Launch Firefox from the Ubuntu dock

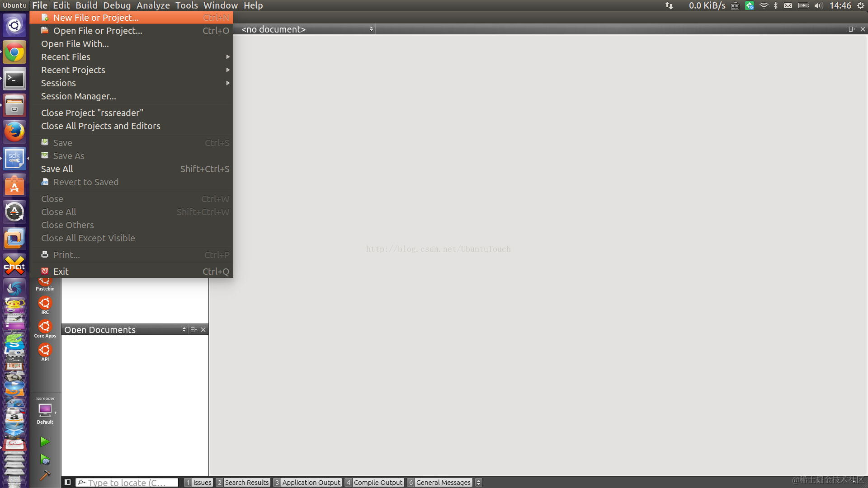tap(14, 132)
